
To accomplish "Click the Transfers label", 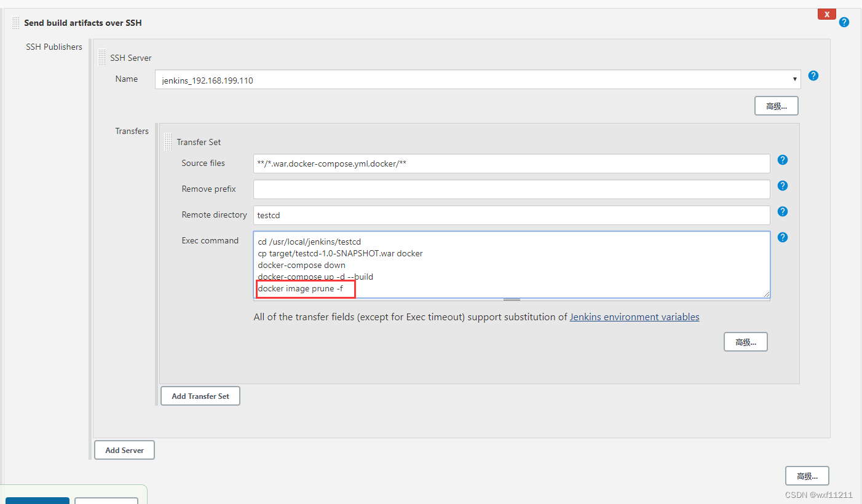I will coord(132,131).
